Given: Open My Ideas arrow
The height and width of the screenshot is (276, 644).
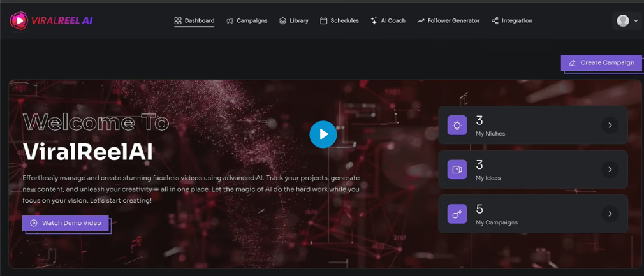Looking at the screenshot, I should (610, 169).
